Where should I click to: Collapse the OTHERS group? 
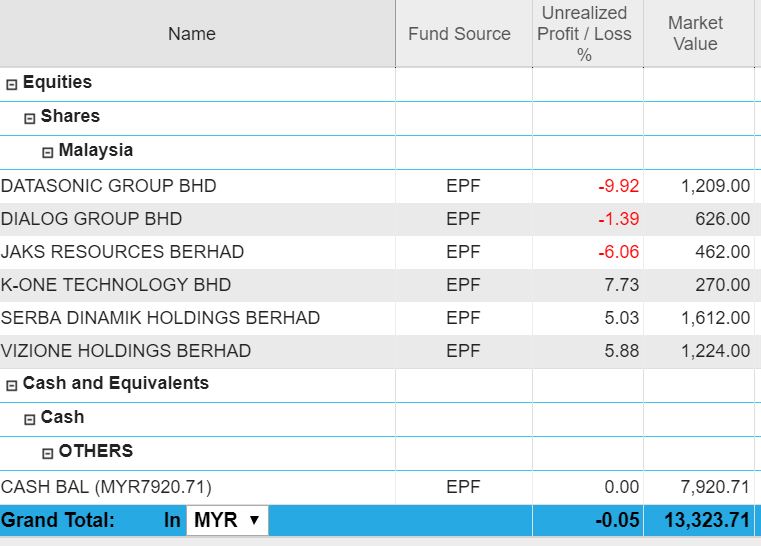(x=48, y=453)
